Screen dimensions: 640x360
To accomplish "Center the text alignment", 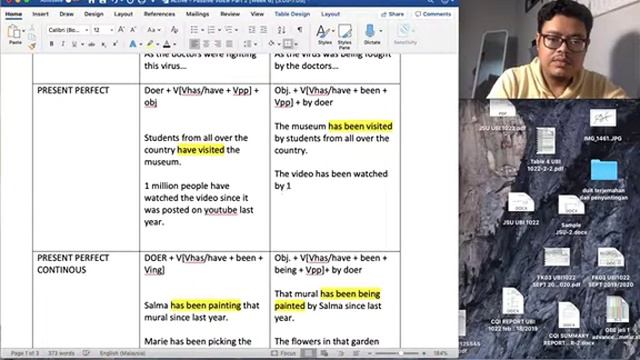I will tap(207, 44).
